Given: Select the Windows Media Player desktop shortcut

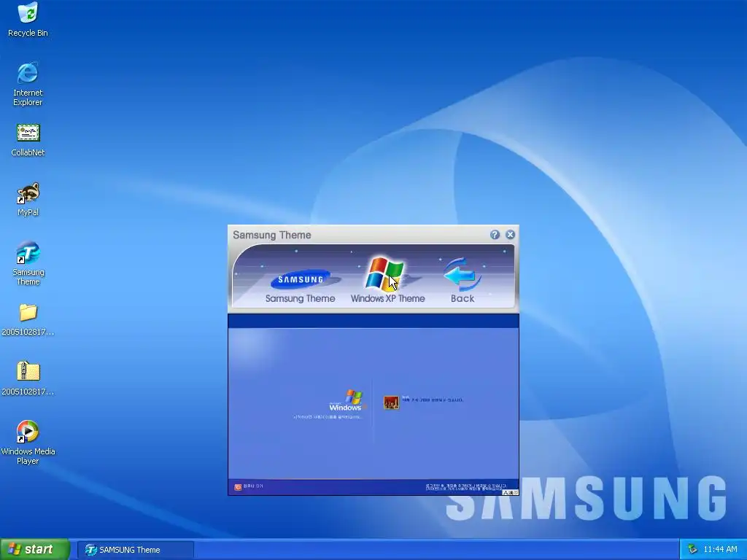Looking at the screenshot, I should coord(28,443).
